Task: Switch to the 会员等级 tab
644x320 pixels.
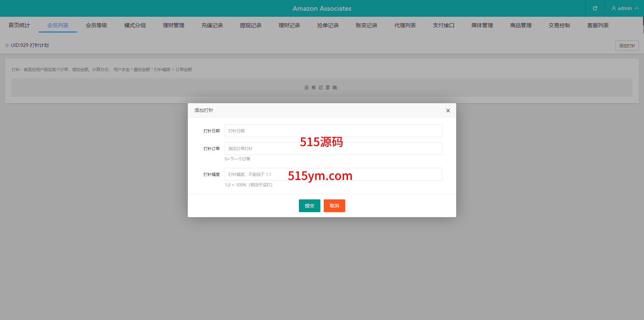Action: (x=96, y=25)
